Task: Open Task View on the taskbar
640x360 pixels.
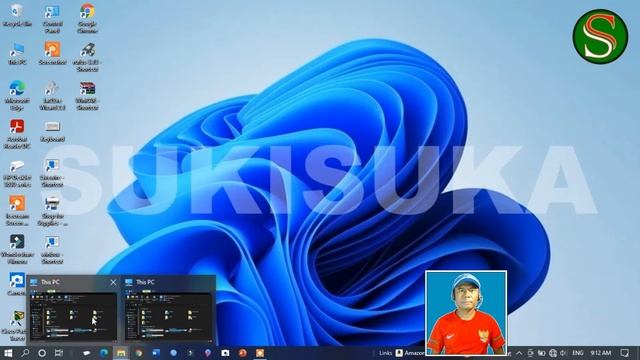Action: [x=59, y=353]
